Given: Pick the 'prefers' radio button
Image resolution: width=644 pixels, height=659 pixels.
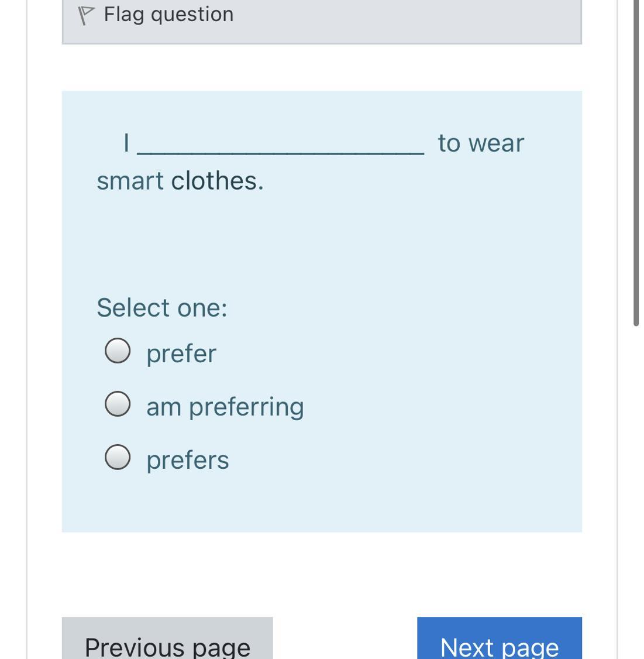Looking at the screenshot, I should coord(118,457).
